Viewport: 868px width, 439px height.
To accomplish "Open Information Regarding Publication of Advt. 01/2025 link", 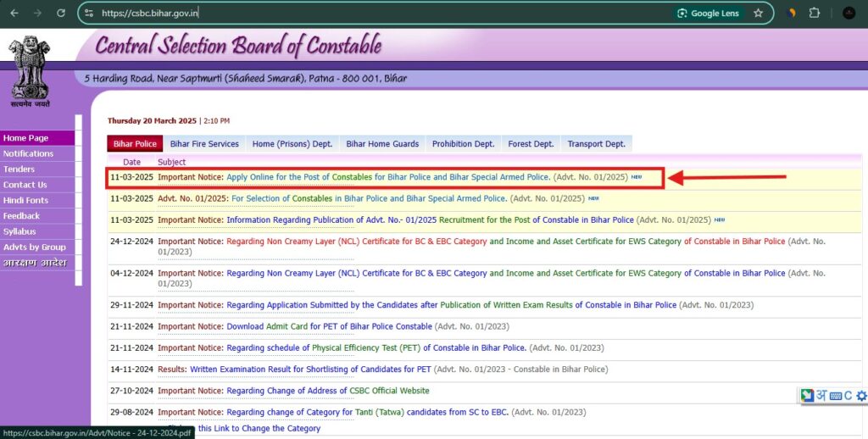I will (430, 219).
